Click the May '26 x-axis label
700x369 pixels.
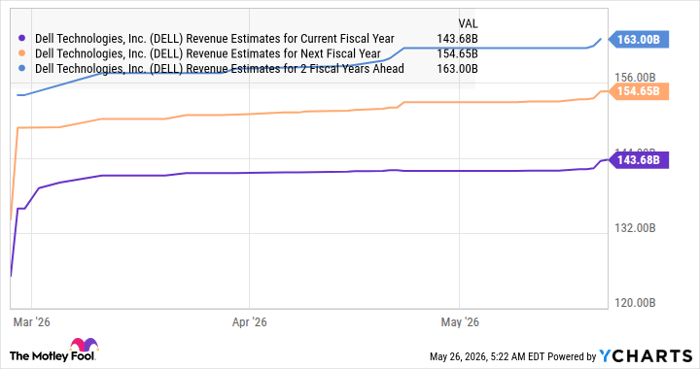point(460,322)
